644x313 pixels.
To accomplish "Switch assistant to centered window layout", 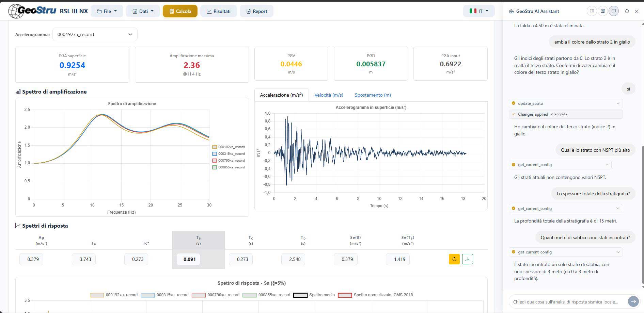I will 603,11.
